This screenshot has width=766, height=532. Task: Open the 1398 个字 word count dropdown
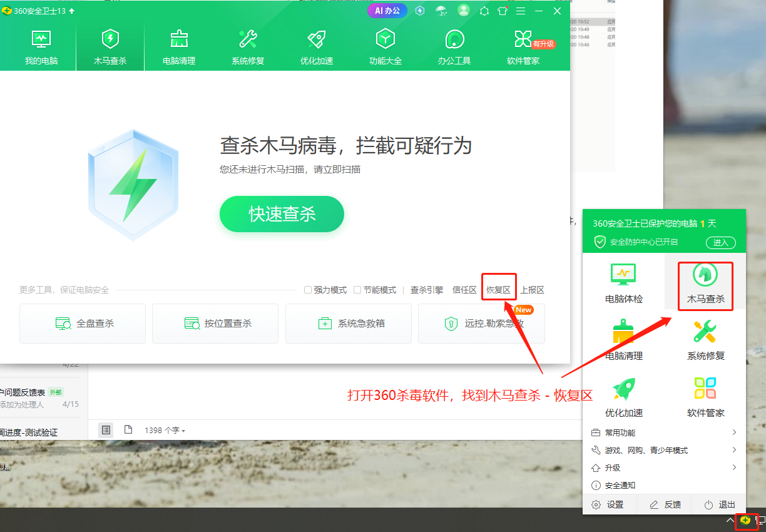[x=165, y=430]
